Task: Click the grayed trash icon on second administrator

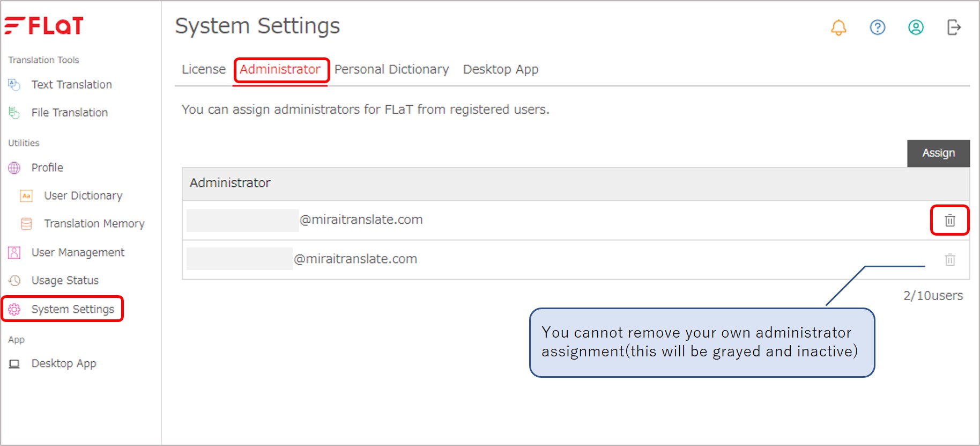Action: [950, 260]
